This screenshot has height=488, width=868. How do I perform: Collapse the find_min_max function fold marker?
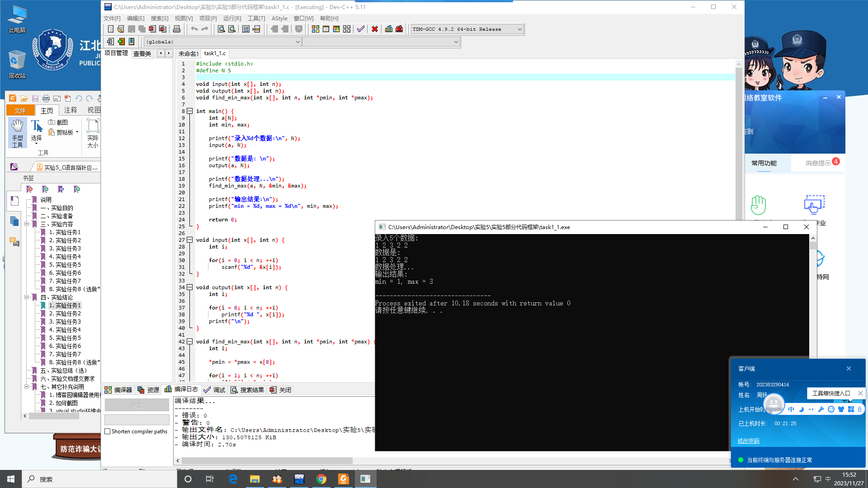(190, 342)
